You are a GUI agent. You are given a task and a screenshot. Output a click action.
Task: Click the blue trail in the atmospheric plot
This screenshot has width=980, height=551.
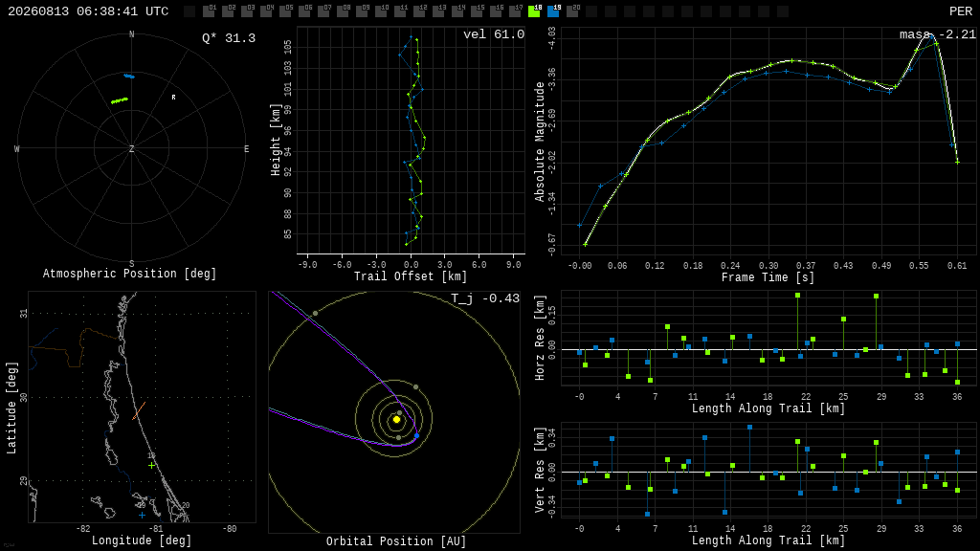click(129, 77)
